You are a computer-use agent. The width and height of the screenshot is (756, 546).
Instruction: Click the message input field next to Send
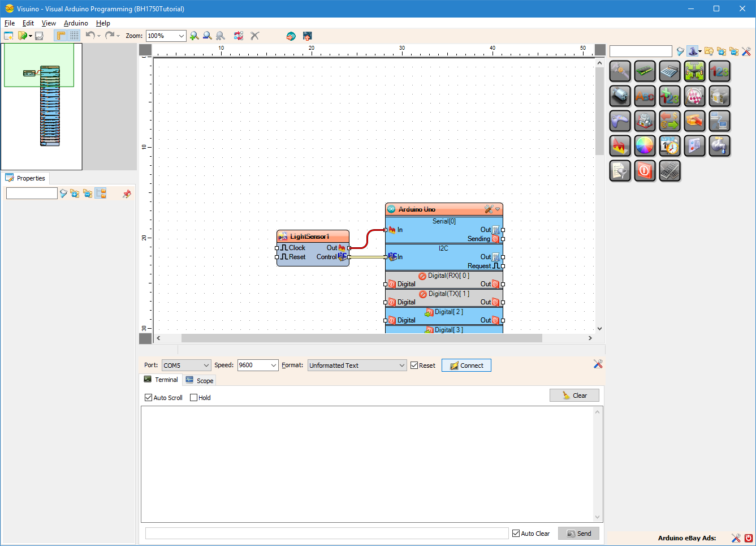click(x=326, y=533)
